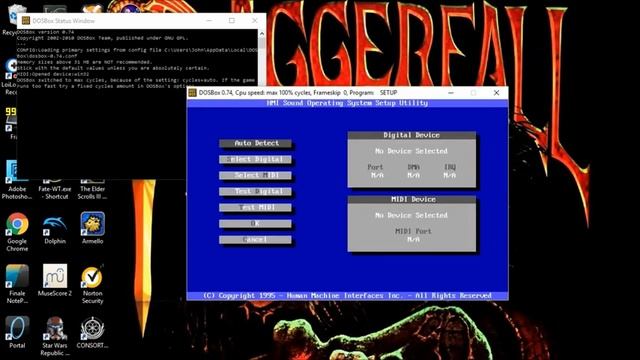The height and width of the screenshot is (360, 640).
Task: Click the Digital Device panel header
Action: pyautogui.click(x=411, y=135)
